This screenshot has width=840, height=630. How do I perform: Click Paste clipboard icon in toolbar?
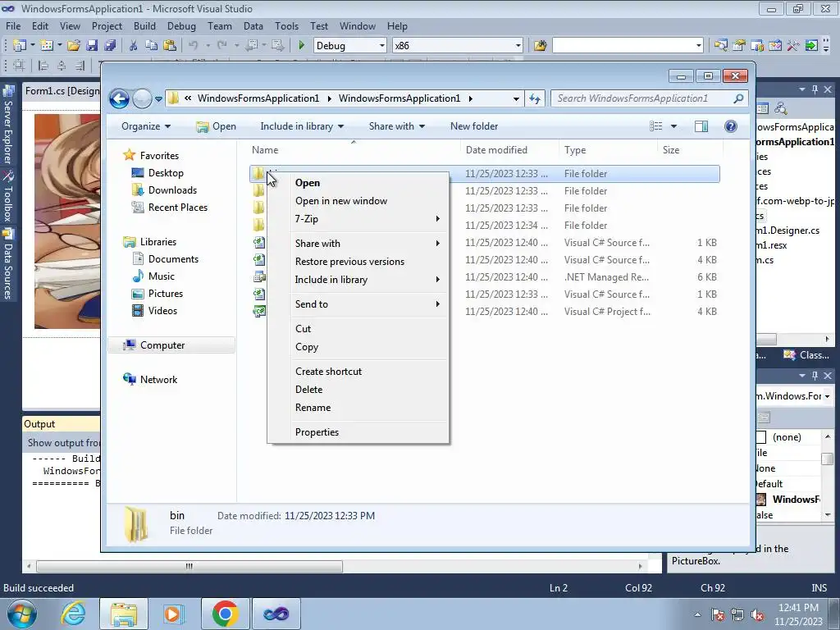pyautogui.click(x=169, y=46)
